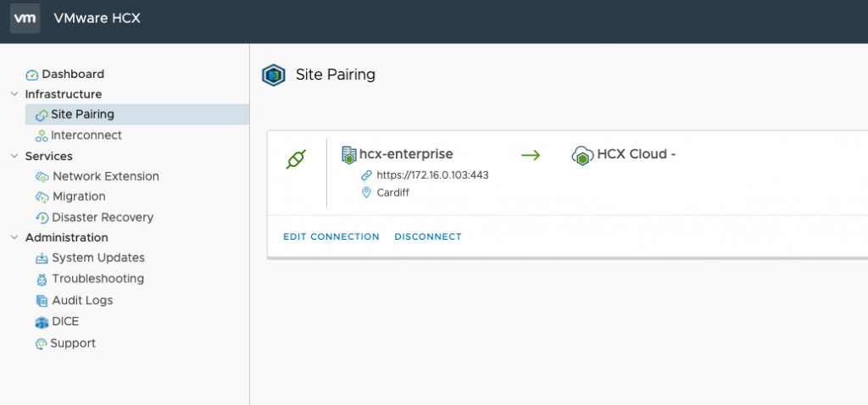Click the Disaster Recovery icon

pos(42,218)
